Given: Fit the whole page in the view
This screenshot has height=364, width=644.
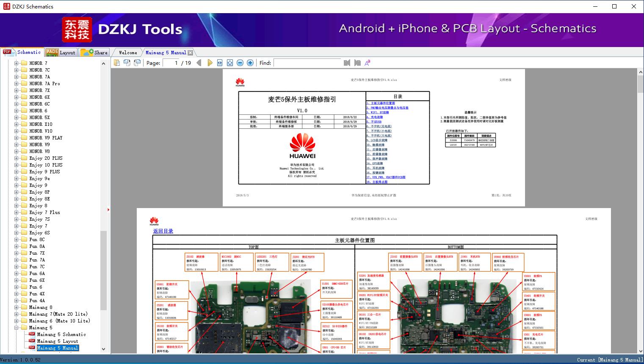Looking at the screenshot, I should [230, 63].
